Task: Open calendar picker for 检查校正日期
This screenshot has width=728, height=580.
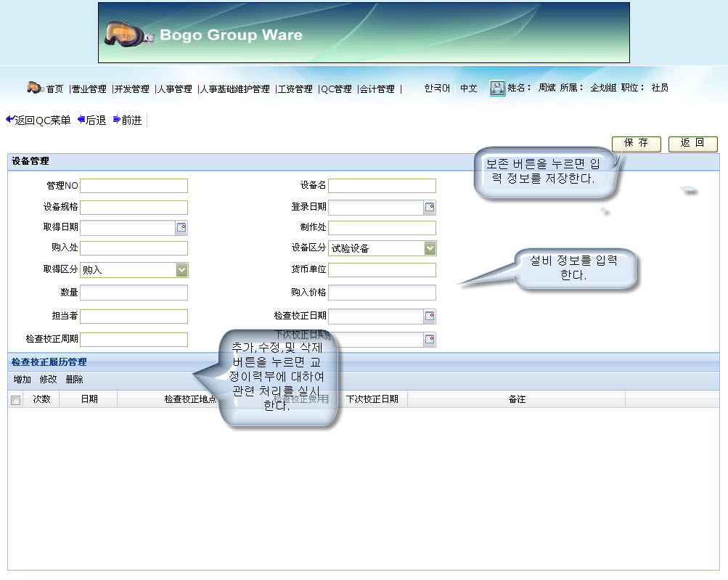Action: (430, 316)
